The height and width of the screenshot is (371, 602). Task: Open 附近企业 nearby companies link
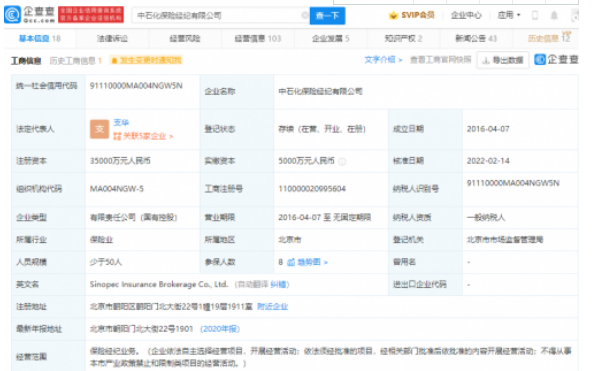(x=273, y=306)
